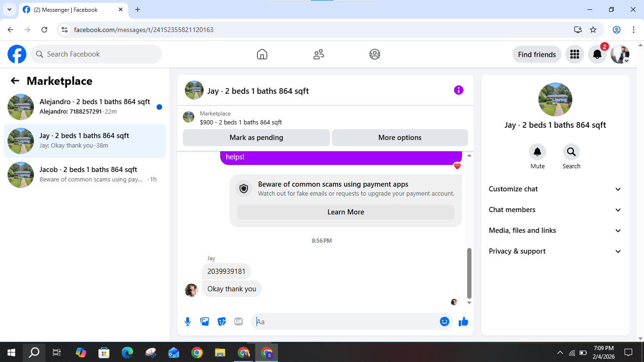The image size is (644, 362).
Task: Open the conversation title Jay · 2 beds header
Action: [x=258, y=91]
